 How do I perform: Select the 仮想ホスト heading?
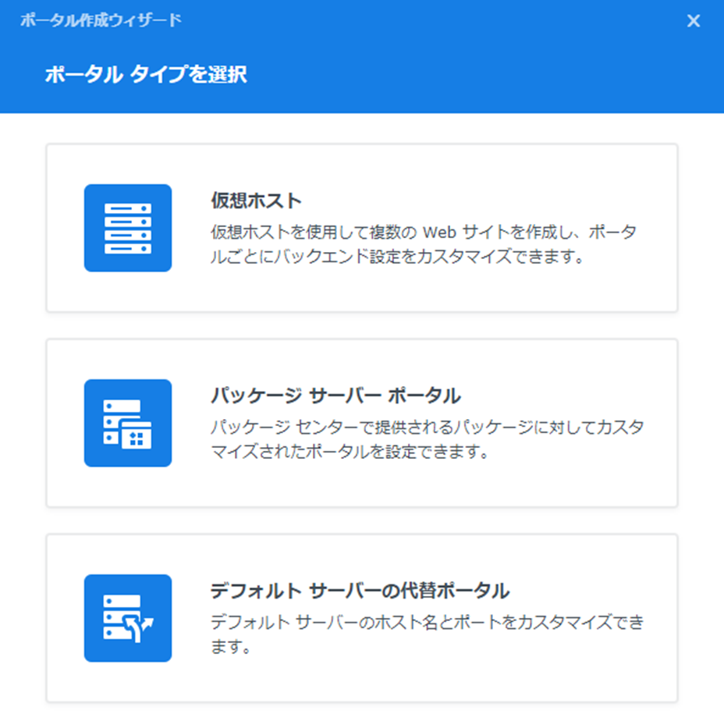click(256, 201)
